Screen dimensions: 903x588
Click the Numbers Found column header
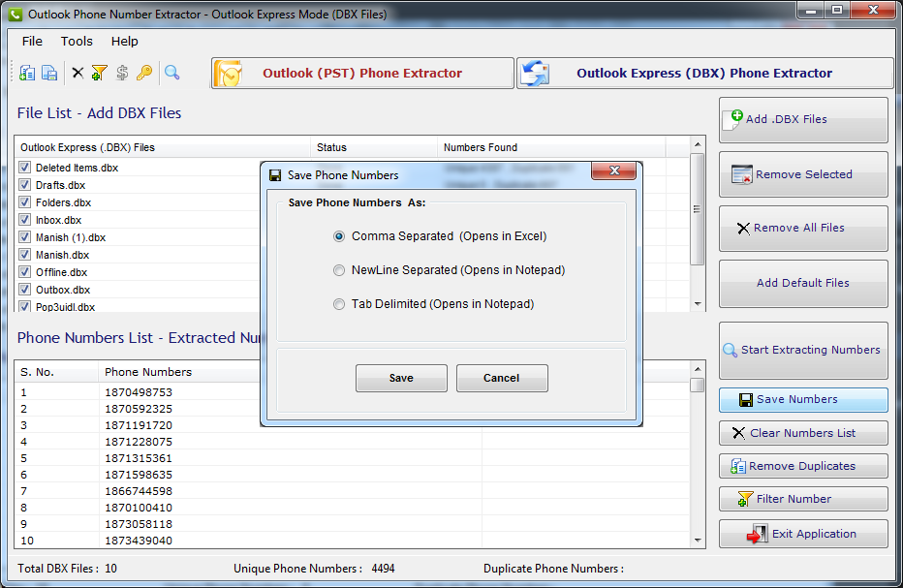pos(551,147)
